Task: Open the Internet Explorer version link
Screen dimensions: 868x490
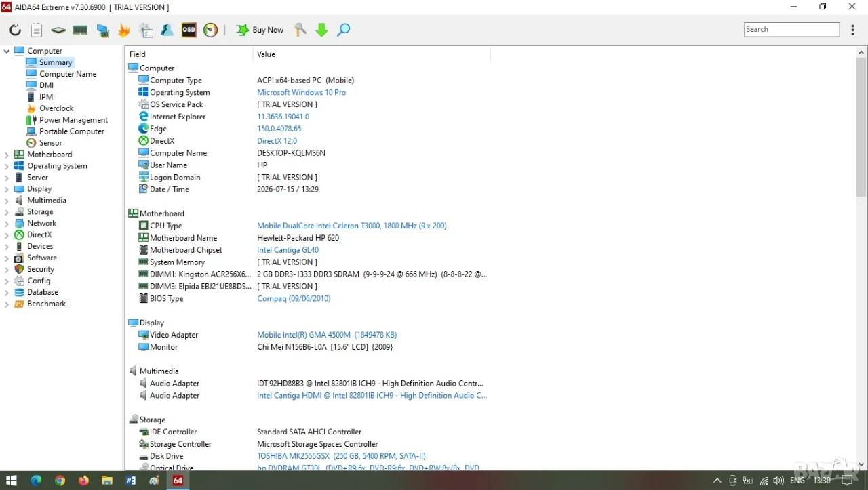Action: pos(283,117)
